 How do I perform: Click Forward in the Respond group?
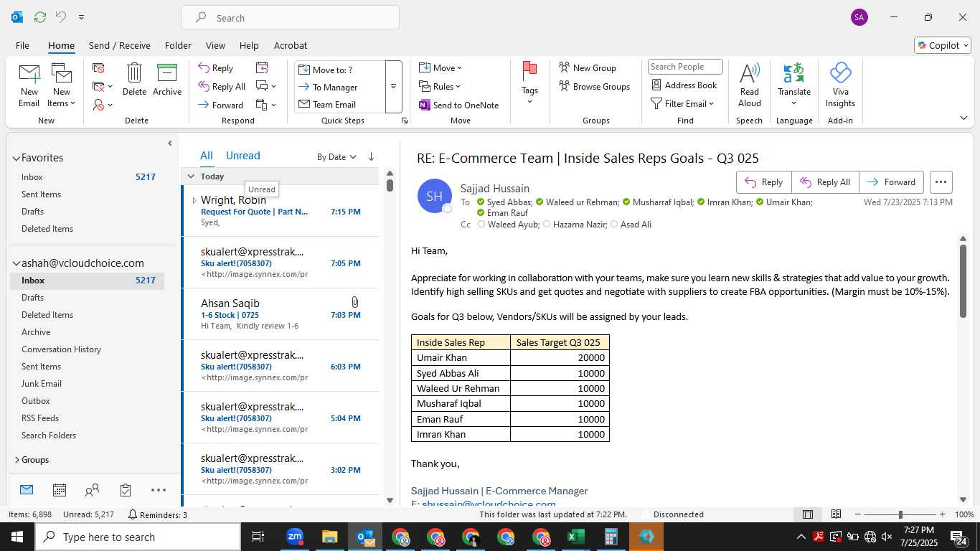click(x=220, y=105)
